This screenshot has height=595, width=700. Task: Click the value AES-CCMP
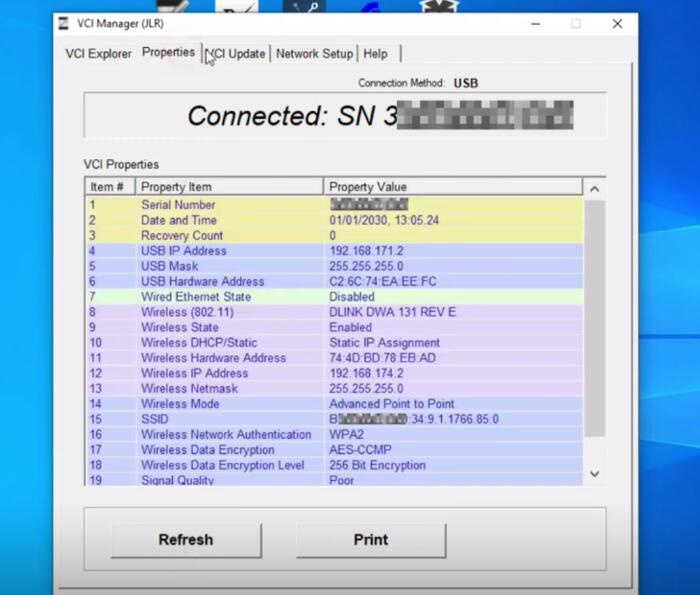coord(360,450)
